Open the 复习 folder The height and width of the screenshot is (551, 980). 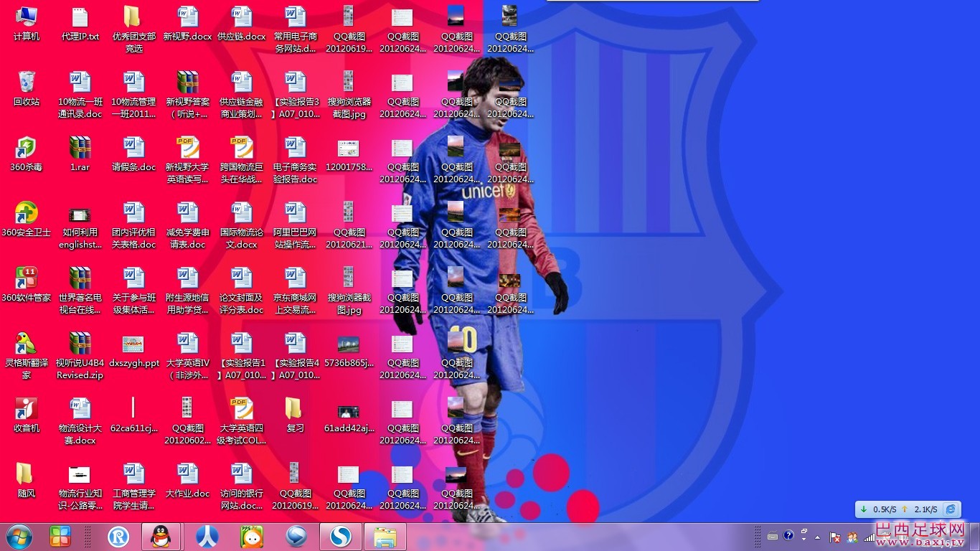(x=295, y=415)
